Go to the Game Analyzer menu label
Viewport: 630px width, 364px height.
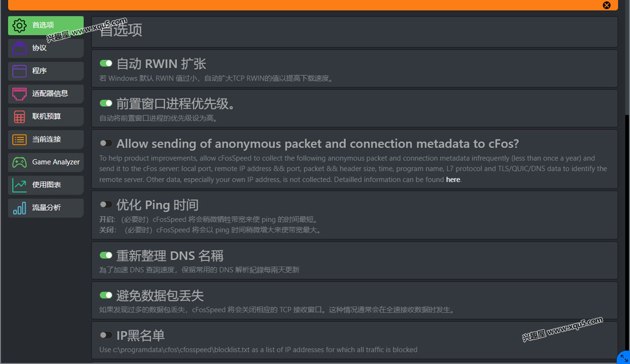coord(56,162)
